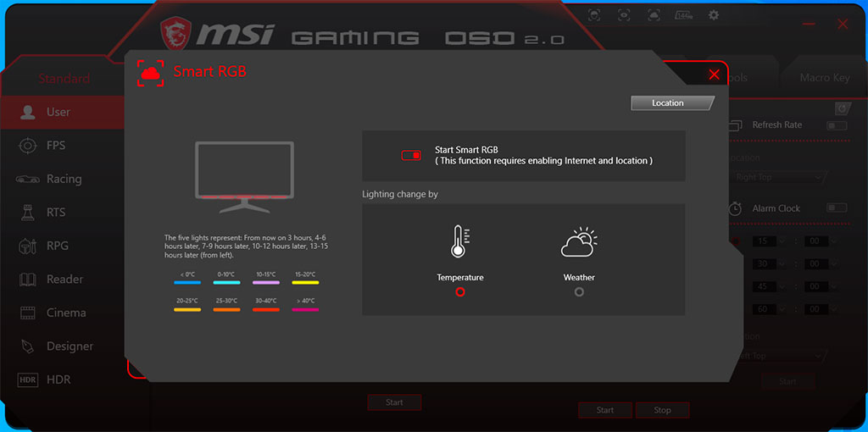Click Start below the Left Top dropdown

(787, 381)
